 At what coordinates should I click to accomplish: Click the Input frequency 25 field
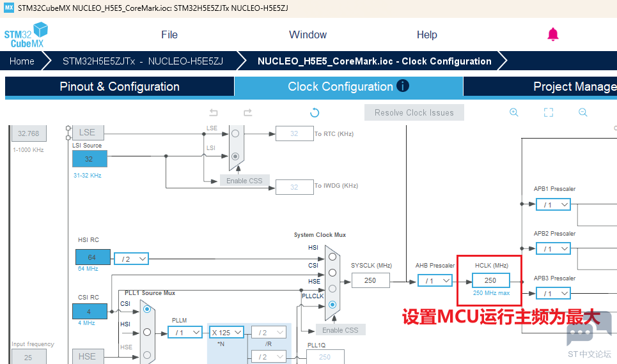click(29, 356)
